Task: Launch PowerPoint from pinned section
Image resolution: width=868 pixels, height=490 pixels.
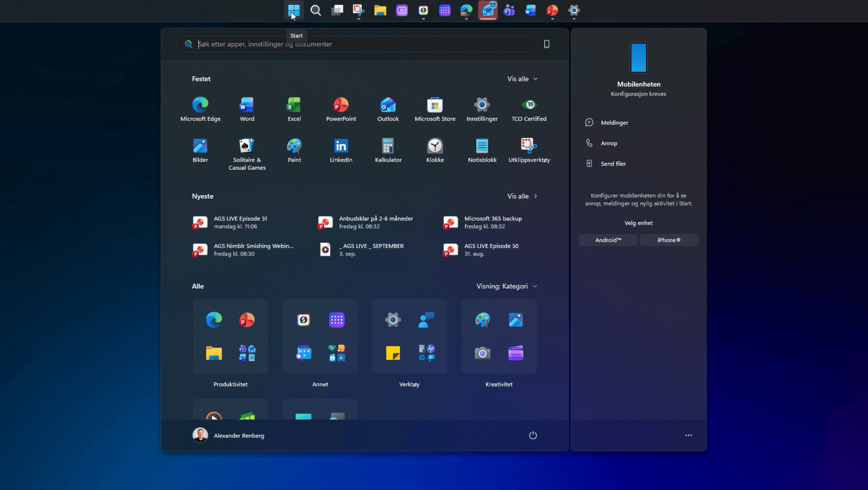Action: coord(341,109)
